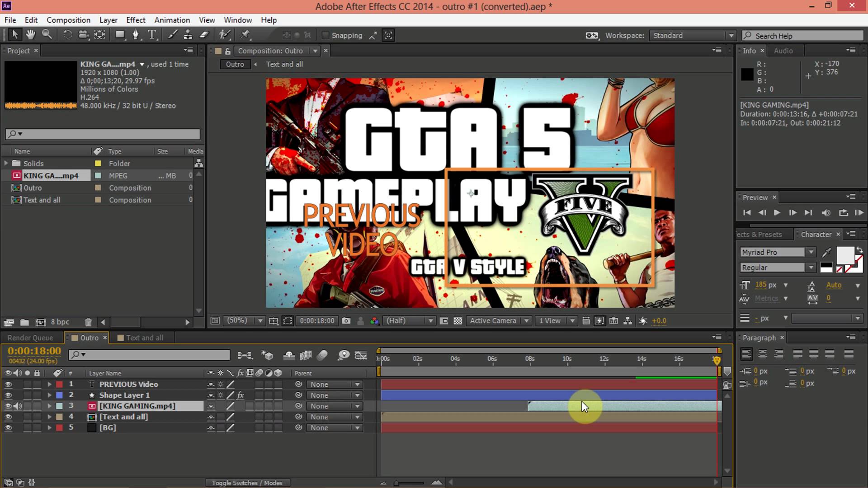The width and height of the screenshot is (868, 488).
Task: Click the fill color swatch in Character panel
Action: pos(844,255)
